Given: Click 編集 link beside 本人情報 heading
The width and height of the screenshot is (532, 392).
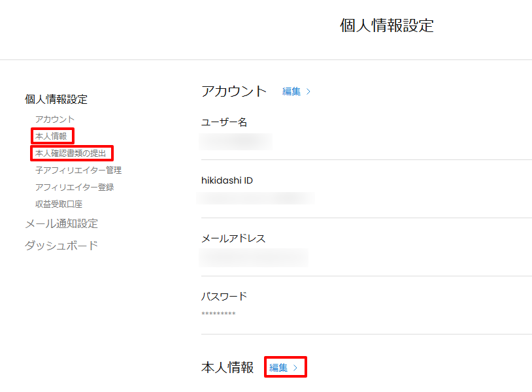Looking at the screenshot, I should point(279,368).
